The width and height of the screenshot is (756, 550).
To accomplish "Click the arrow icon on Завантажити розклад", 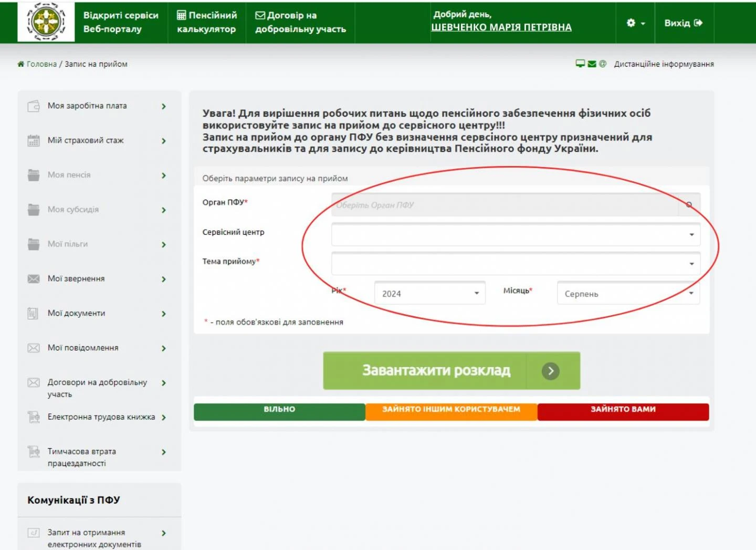I will (550, 371).
